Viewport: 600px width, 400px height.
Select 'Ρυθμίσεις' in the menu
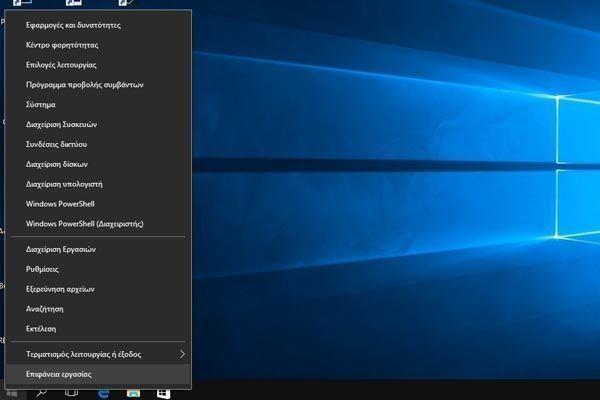pyautogui.click(x=98, y=269)
